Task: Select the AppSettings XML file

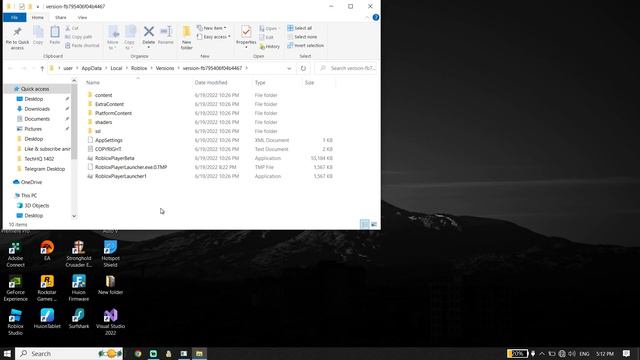Action: pyautogui.click(x=109, y=140)
